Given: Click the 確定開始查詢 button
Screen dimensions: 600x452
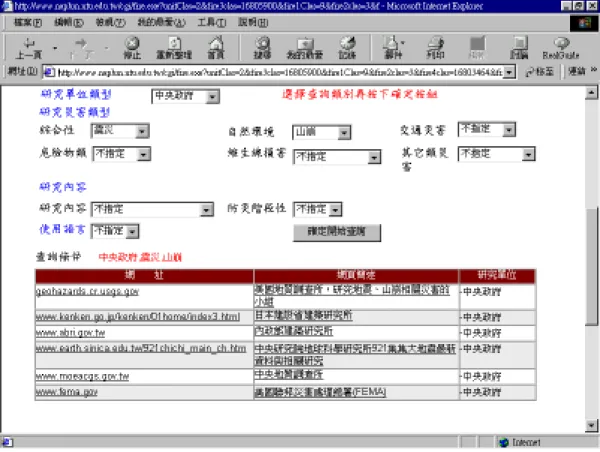Looking at the screenshot, I should coord(337,232).
